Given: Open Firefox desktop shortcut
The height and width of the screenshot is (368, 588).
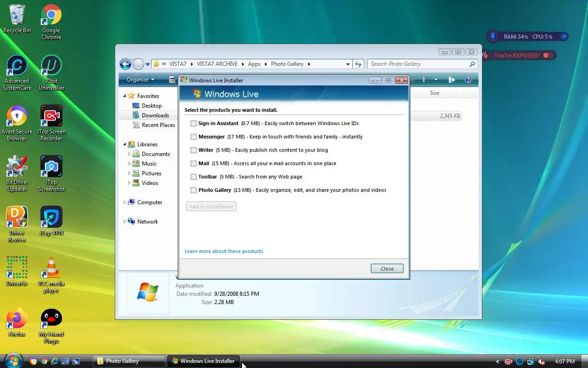Looking at the screenshot, I should 17,322.
